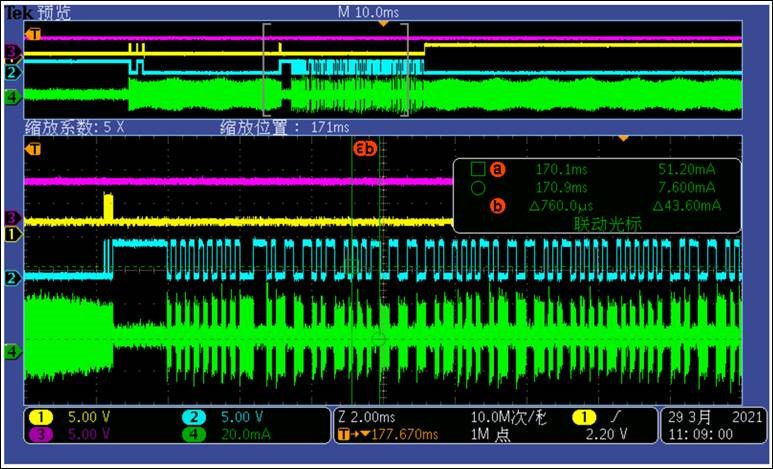Click the 缩放位置: 171ms zoom position text

click(284, 128)
